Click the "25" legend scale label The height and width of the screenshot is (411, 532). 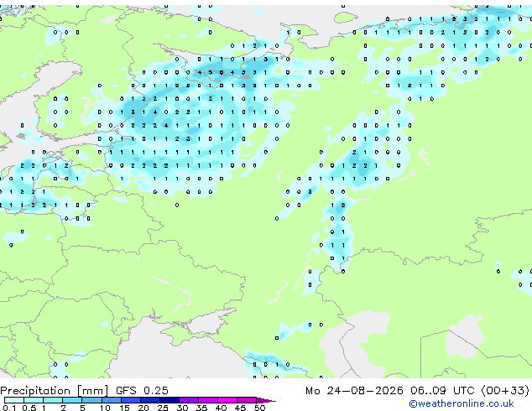click(x=163, y=408)
